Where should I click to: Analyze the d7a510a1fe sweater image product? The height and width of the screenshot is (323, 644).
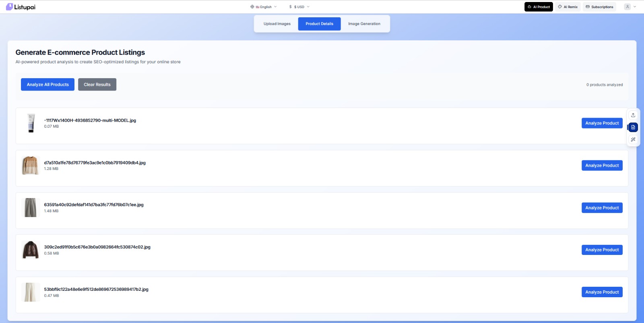tap(602, 166)
